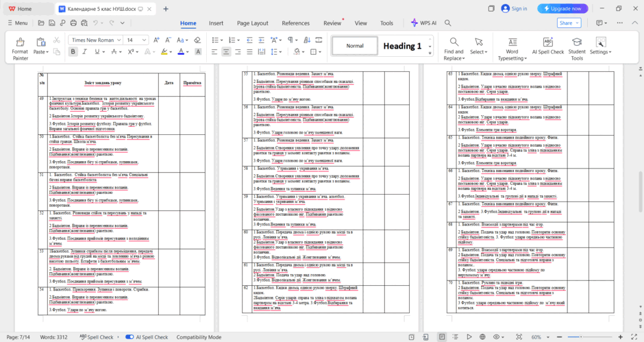Screen dimensions: 644x342
Task: Switch to the Page Layout tab
Action: (x=253, y=23)
